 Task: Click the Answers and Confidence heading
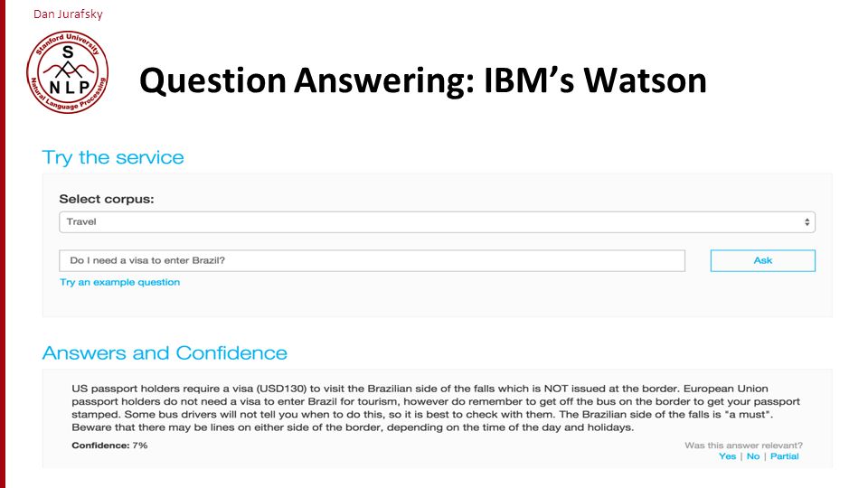(165, 353)
